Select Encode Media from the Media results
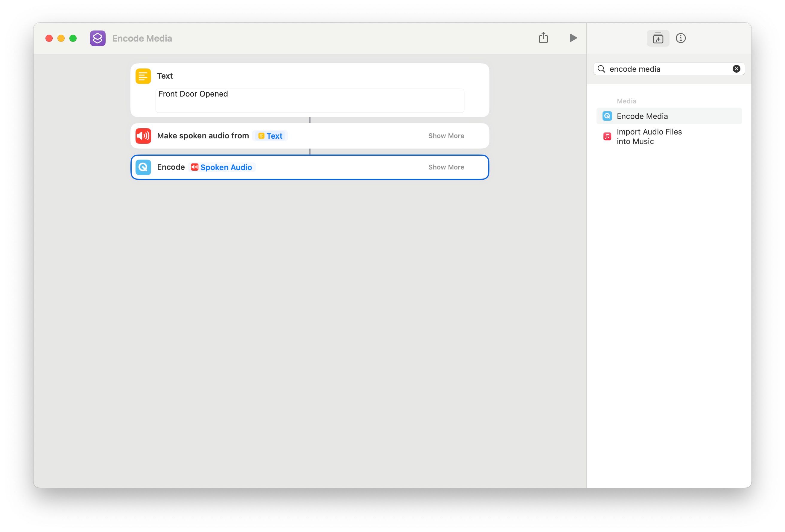 coord(642,116)
